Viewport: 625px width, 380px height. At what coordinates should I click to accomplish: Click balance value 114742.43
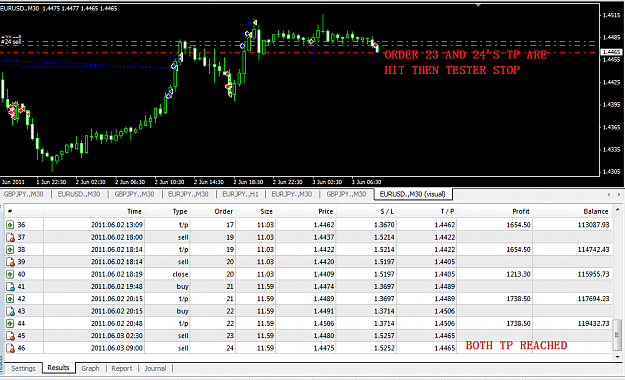coord(594,250)
